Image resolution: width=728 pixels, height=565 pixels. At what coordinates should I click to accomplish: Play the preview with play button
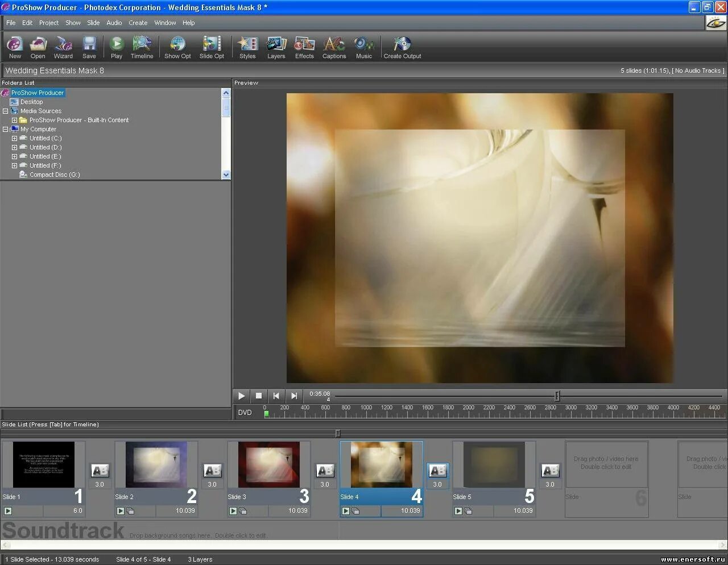(241, 396)
